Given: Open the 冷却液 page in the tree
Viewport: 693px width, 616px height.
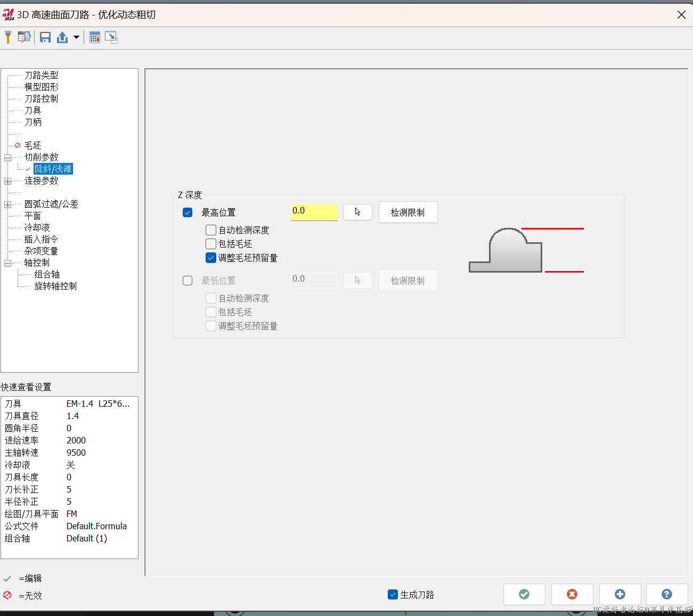Looking at the screenshot, I should 37,227.
